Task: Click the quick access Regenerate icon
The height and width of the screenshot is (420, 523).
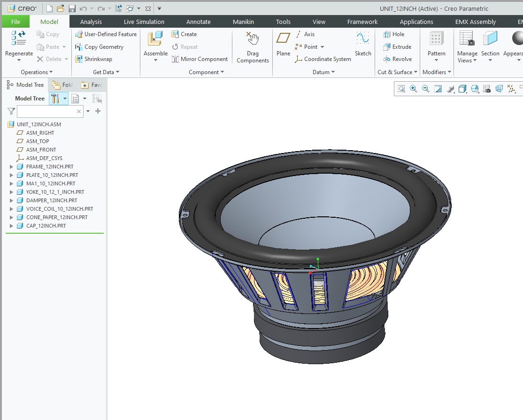Action: point(118,8)
